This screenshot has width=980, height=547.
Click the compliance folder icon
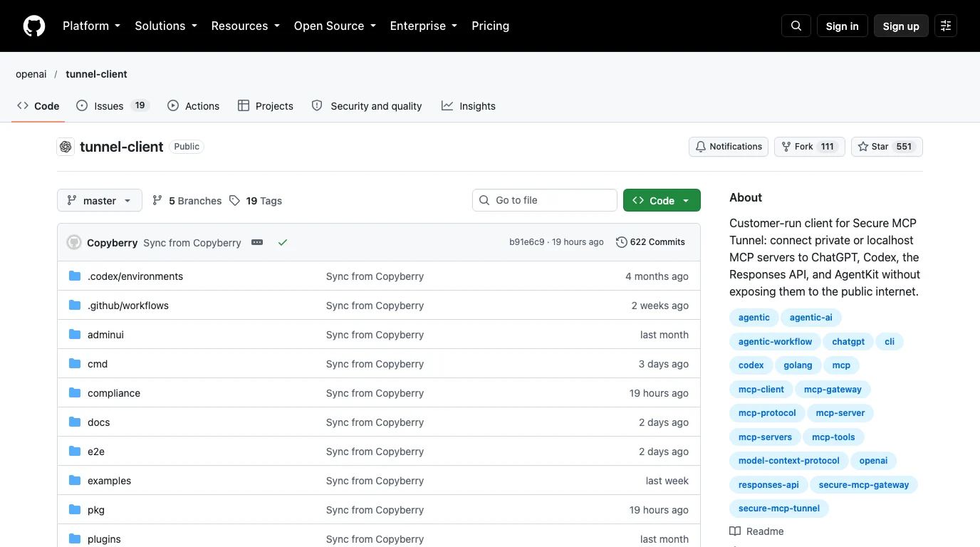(75, 393)
